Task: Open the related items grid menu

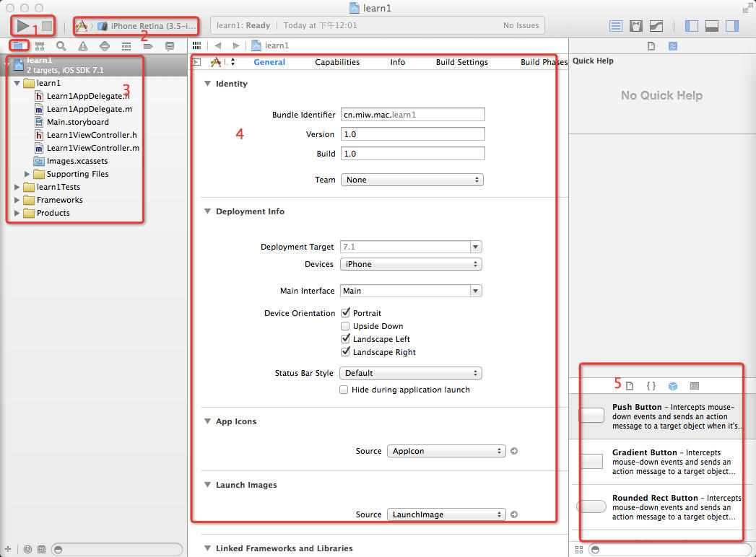Action: [x=196, y=45]
